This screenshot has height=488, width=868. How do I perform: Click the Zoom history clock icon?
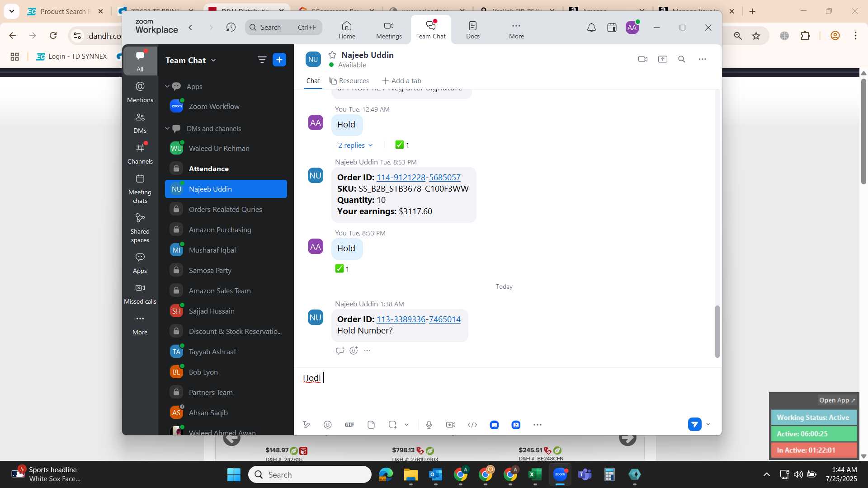pos(231,28)
